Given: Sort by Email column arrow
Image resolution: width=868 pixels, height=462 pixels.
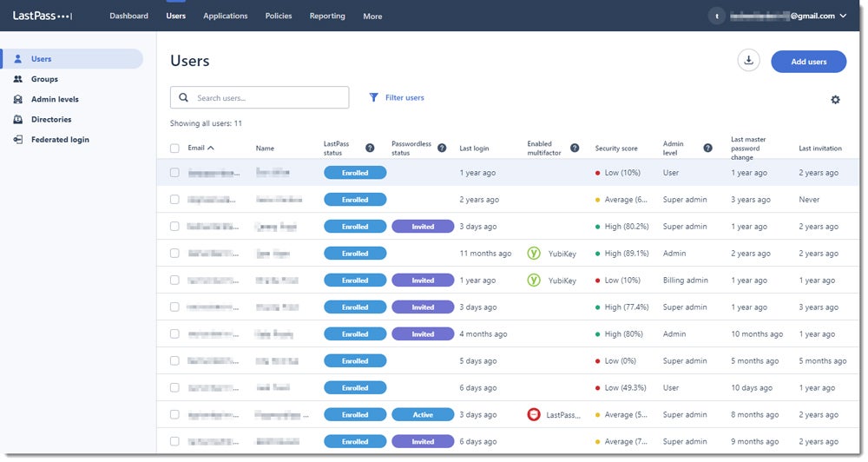Looking at the screenshot, I should tap(211, 148).
